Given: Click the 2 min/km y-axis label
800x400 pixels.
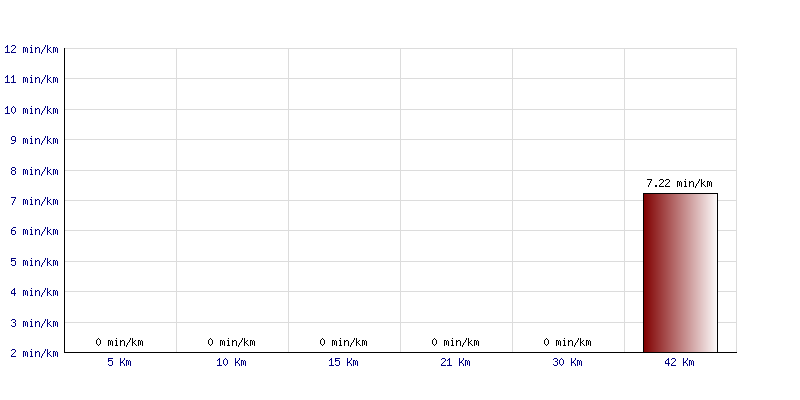Looking at the screenshot, I should click(34, 353).
